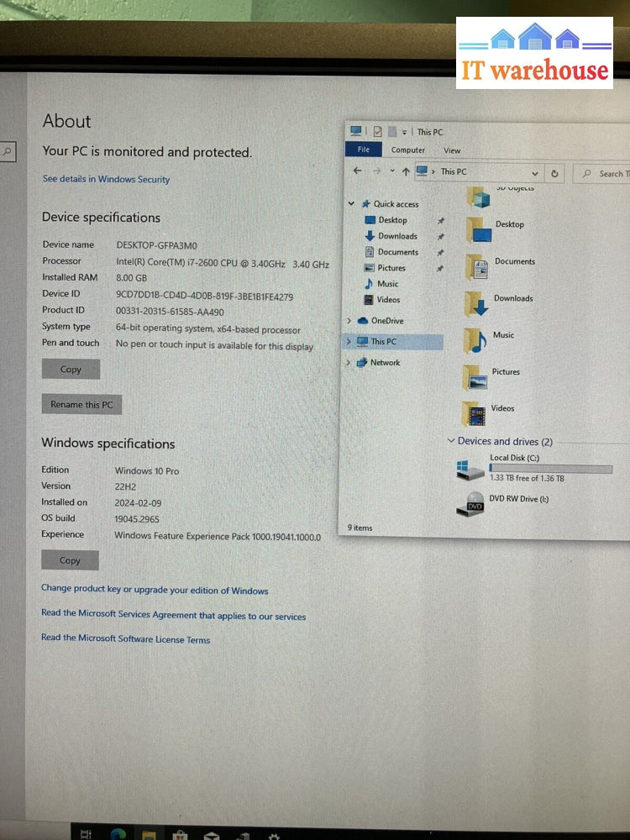
Task: Open the Documents folder in main pane
Action: (476, 266)
